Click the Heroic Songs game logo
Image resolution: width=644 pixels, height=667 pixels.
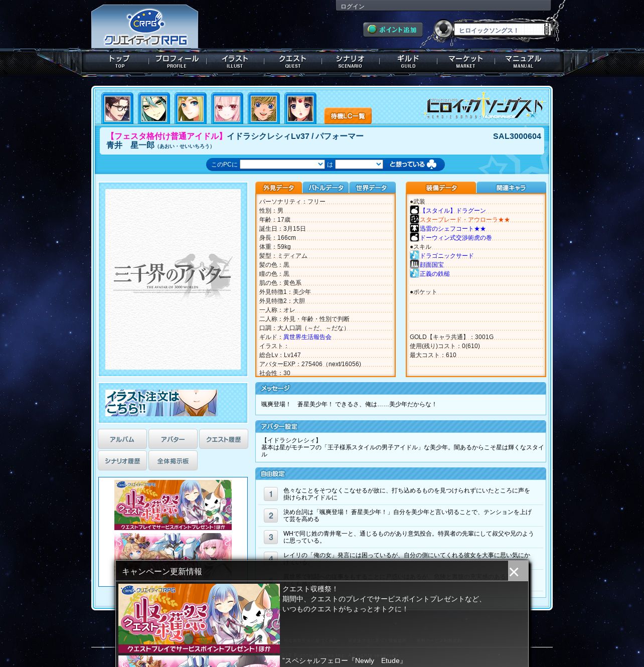click(485, 107)
